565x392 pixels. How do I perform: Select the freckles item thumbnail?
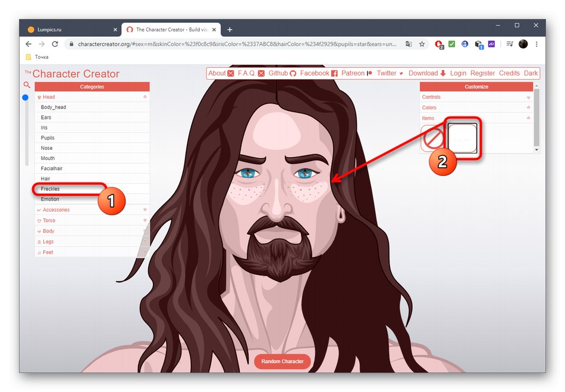pyautogui.click(x=462, y=139)
